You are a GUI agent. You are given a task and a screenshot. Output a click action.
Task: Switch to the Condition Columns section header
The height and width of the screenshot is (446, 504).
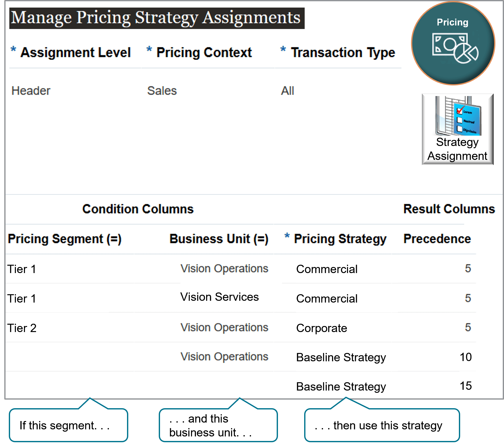(x=138, y=209)
